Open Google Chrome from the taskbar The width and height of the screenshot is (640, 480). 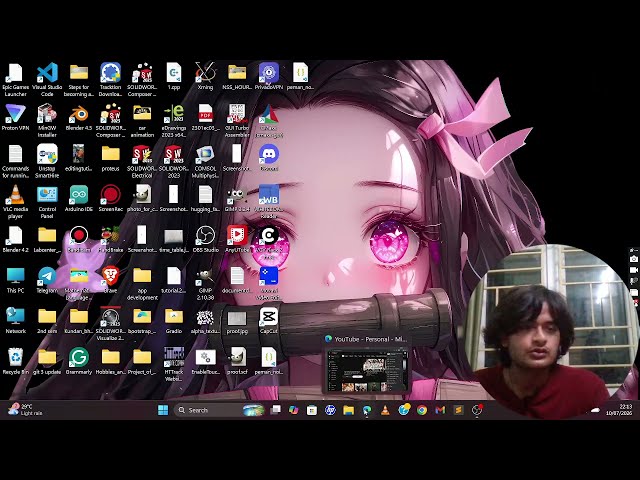click(422, 410)
